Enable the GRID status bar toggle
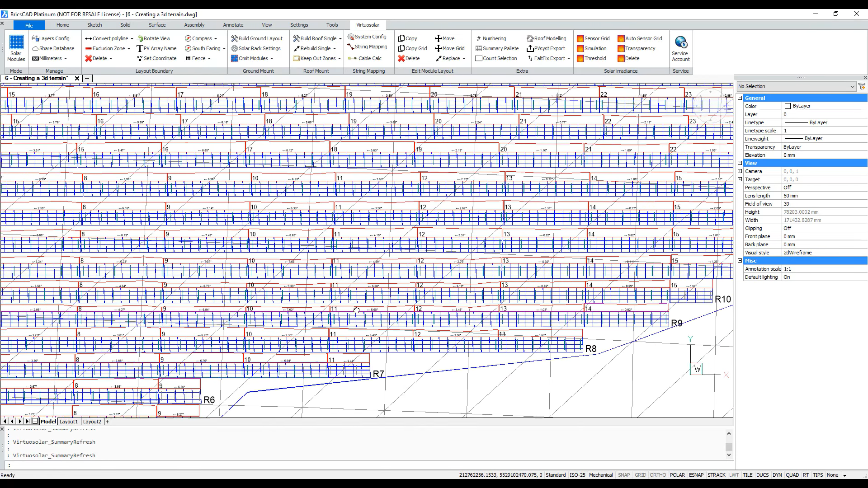This screenshot has height=488, width=868. [640, 475]
